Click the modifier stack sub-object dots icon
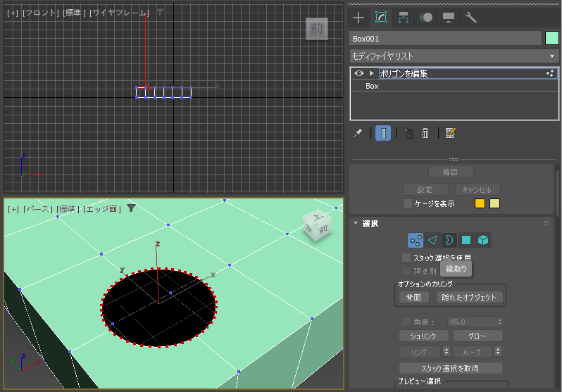The image size is (562, 392). point(550,73)
